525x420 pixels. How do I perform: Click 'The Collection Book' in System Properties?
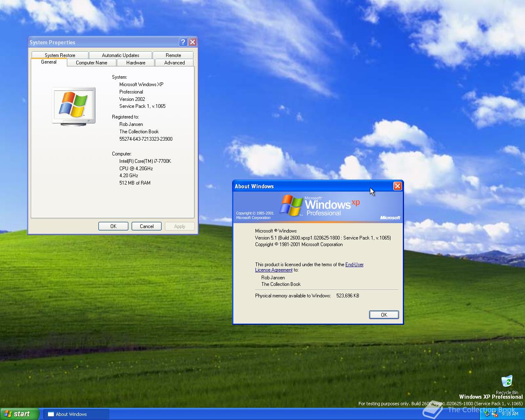pos(139,132)
